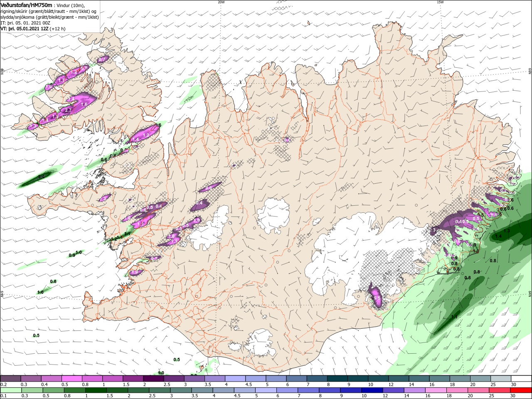The image size is (532, 399).
Task: Select the darkest green 1 swatch in lower scale
Action: (96, 390)
